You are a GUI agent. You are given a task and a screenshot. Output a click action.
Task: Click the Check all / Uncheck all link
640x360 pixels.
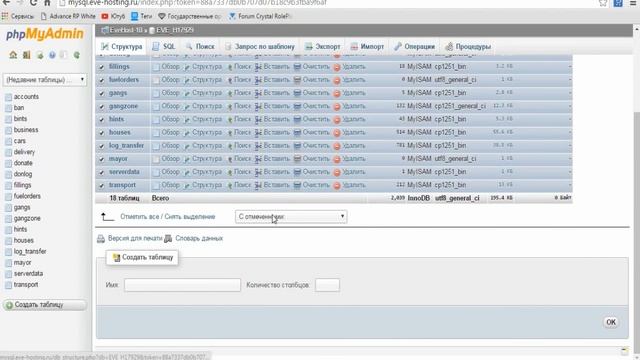point(167,217)
